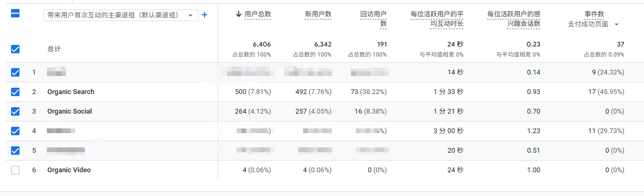Viewport: 644px width, 196px height.
Task: Click the sort arrow beside 用户总数
Action: pyautogui.click(x=239, y=14)
